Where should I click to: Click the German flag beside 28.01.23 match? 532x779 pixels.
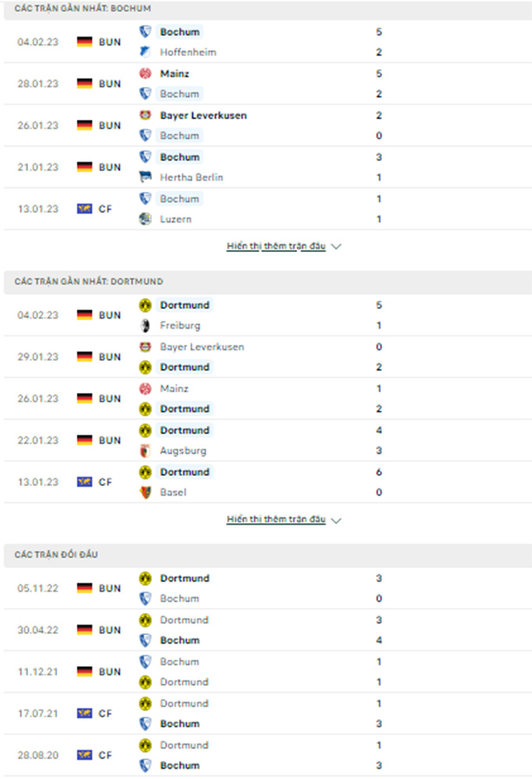pyautogui.click(x=84, y=84)
